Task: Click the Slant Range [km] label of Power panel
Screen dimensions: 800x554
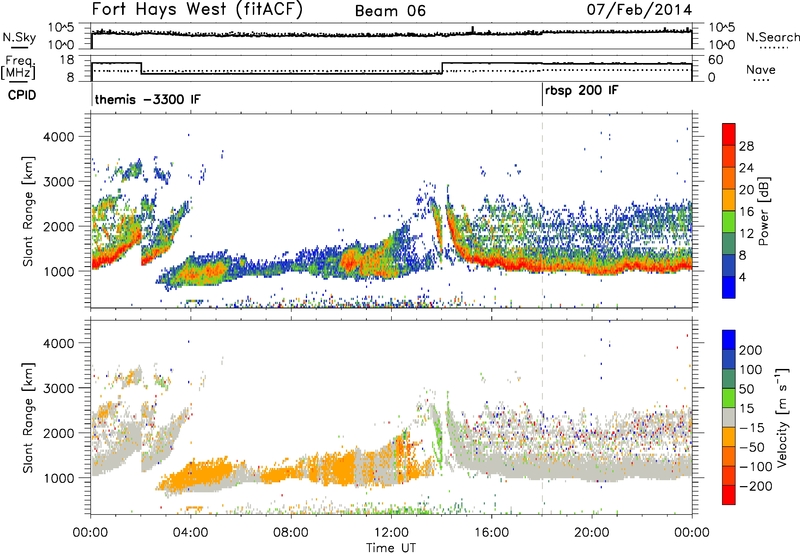Action: [x=28, y=211]
